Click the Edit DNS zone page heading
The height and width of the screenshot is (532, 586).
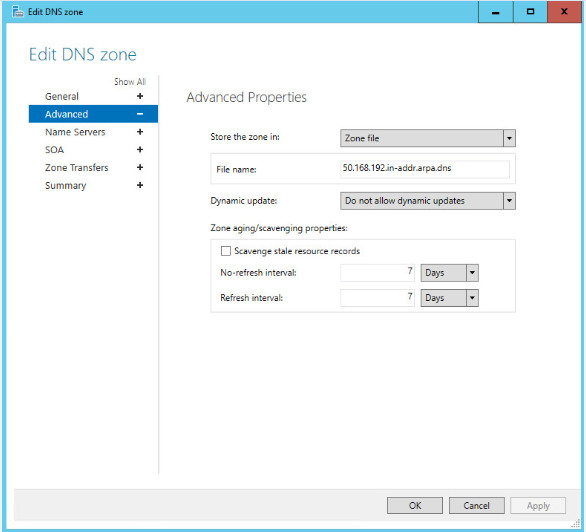point(83,55)
